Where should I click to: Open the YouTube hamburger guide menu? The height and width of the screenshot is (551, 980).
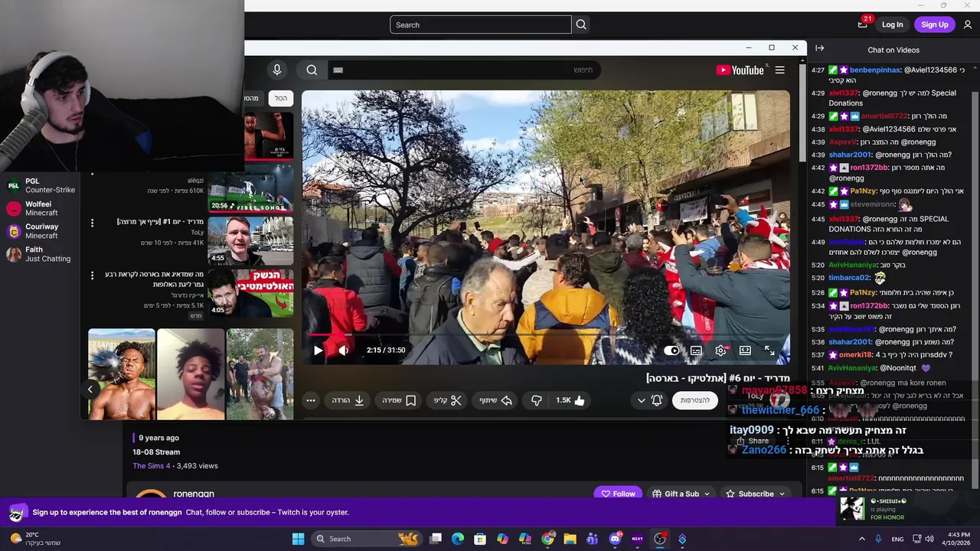[x=779, y=70]
